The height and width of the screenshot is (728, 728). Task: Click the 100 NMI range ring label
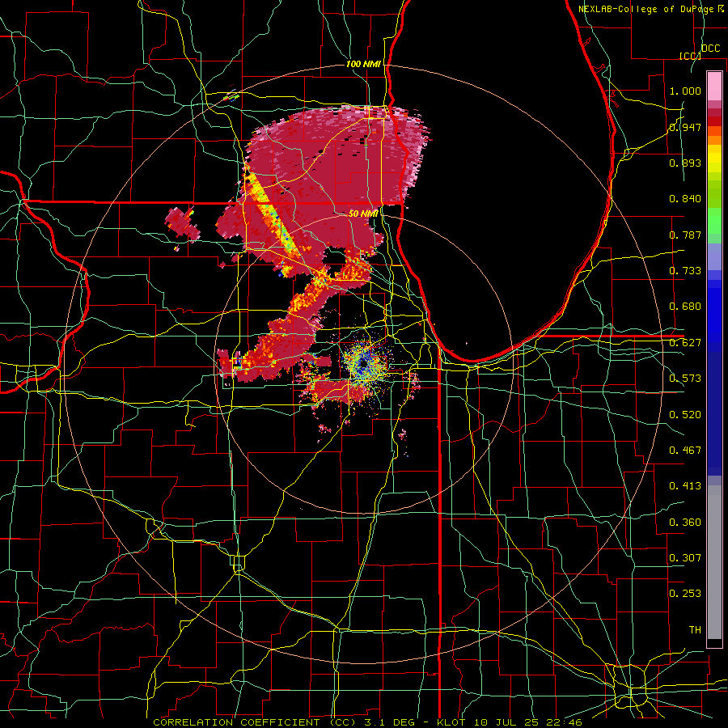[363, 64]
